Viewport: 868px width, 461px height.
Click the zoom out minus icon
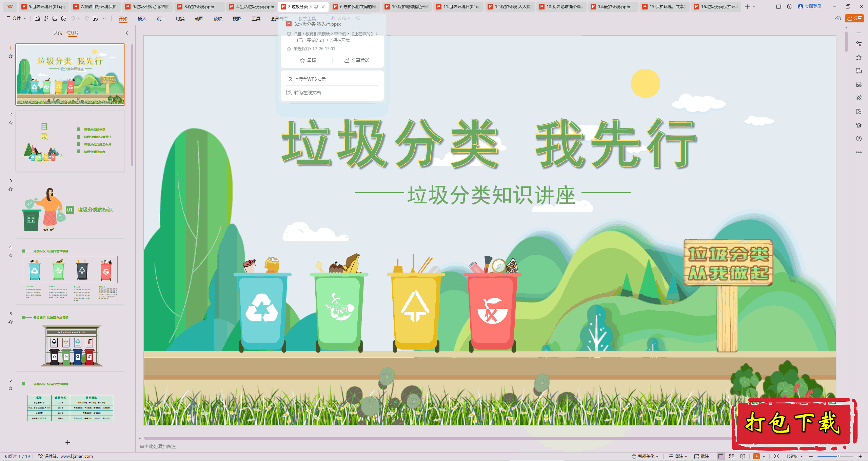click(x=811, y=456)
